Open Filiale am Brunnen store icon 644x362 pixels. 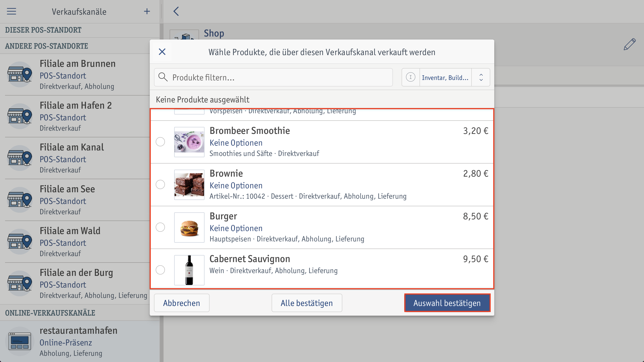point(20,74)
